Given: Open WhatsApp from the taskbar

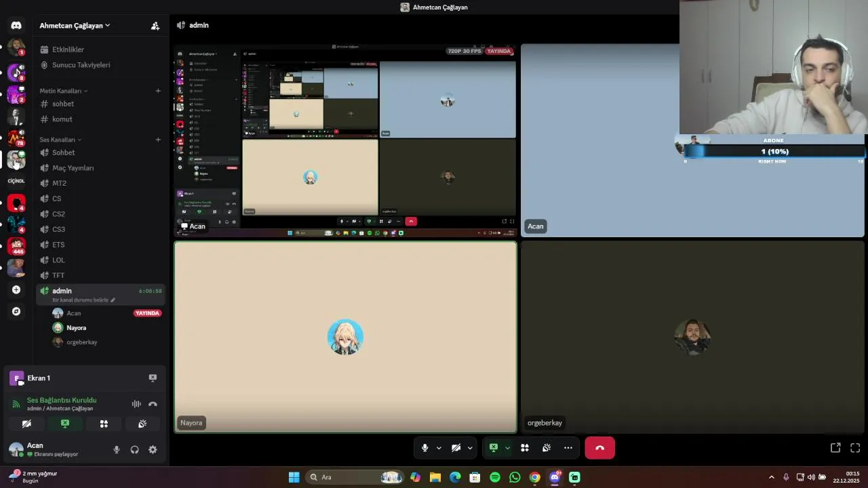Looking at the screenshot, I should pyautogui.click(x=515, y=477).
